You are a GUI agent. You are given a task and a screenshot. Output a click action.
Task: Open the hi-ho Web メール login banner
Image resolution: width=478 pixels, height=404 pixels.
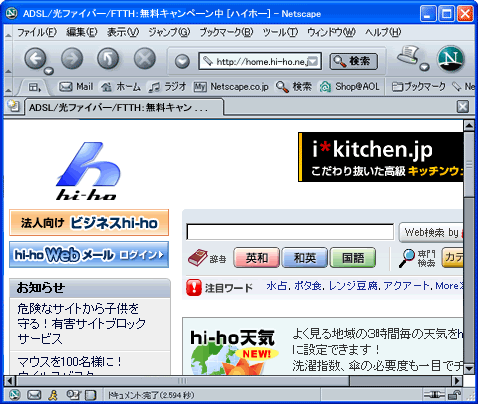(x=89, y=255)
